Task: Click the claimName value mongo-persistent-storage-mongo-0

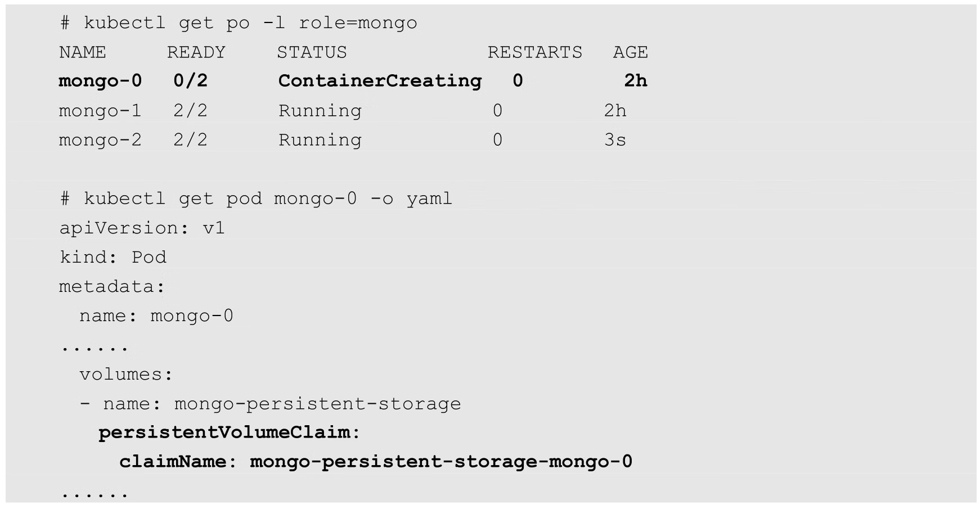Action: point(441,462)
